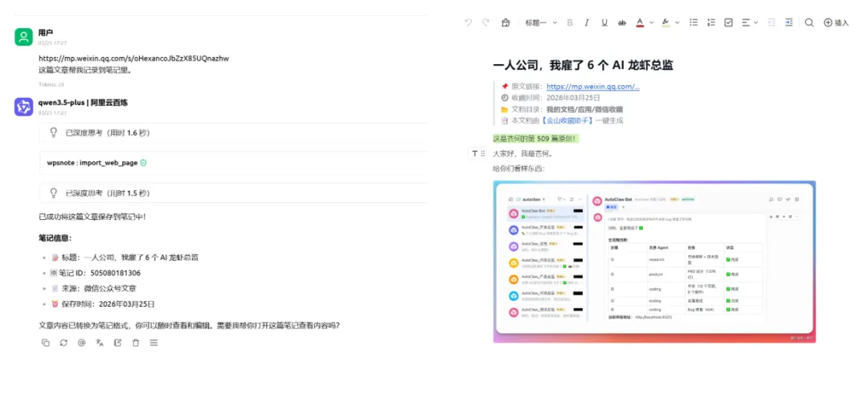Click the Tokens: 29 label
Screen dimensions: 868x411
(51, 84)
